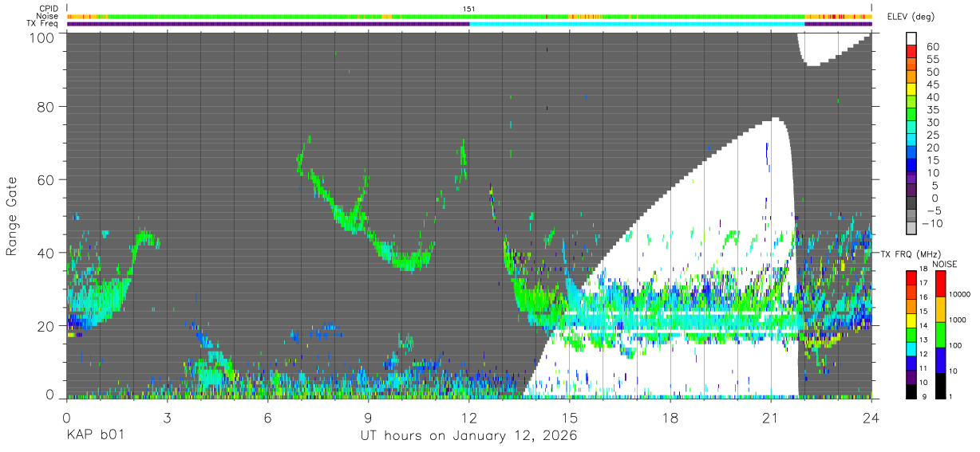The image size is (980, 452).
Task: Click the 40 tick label on Range Gate axis
Action: (45, 253)
